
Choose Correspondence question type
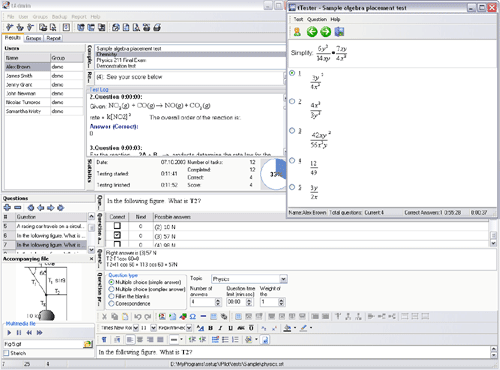(112, 303)
